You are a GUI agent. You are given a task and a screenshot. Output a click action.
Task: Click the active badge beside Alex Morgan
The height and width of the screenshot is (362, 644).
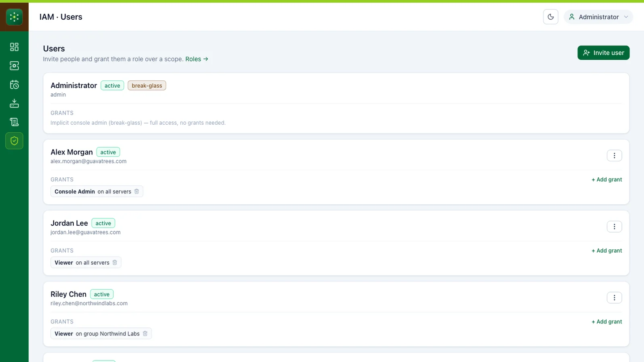click(x=108, y=152)
